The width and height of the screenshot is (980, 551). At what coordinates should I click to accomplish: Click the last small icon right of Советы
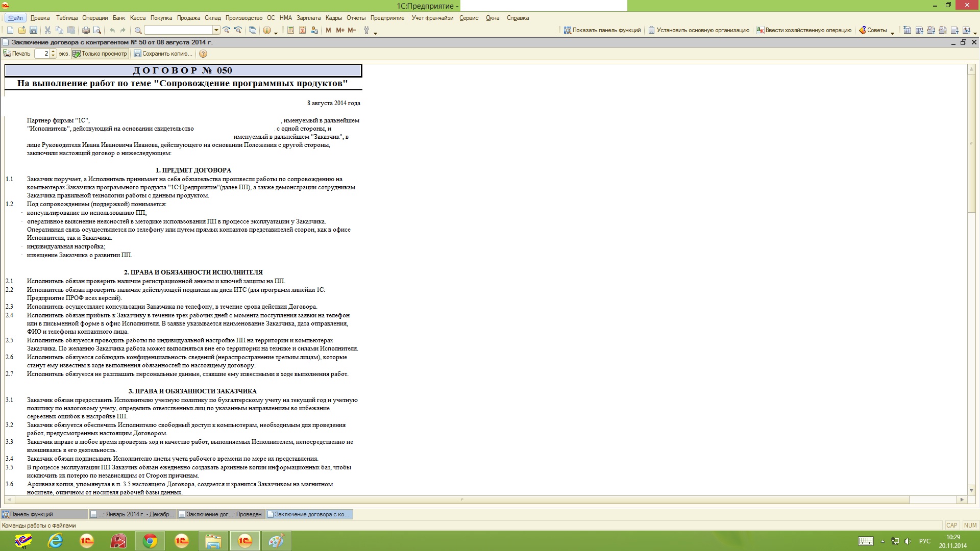[966, 30]
